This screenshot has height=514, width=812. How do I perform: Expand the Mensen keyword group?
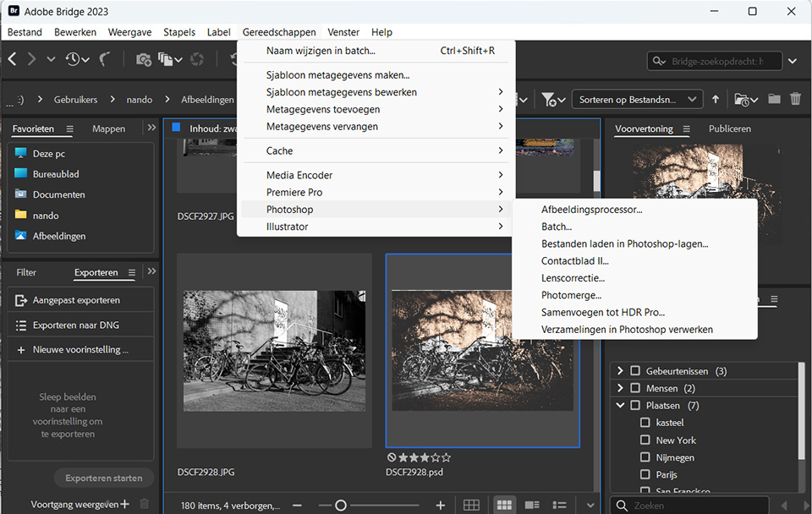pyautogui.click(x=620, y=388)
